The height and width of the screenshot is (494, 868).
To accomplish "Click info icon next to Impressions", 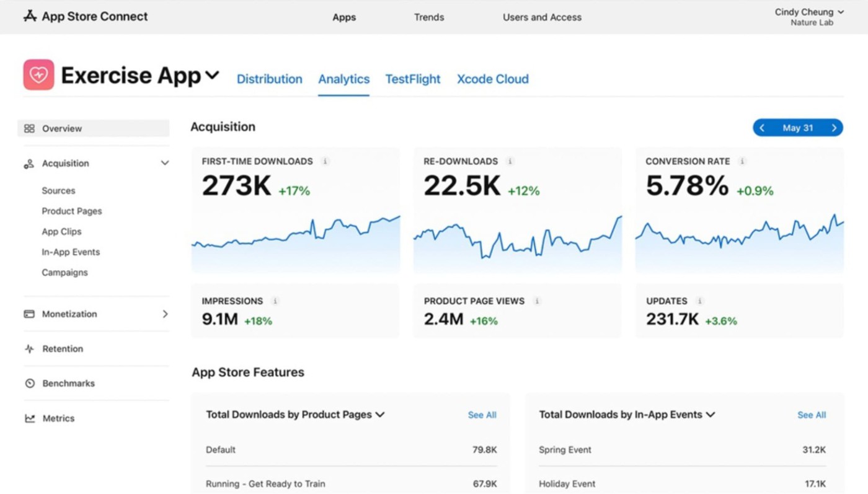I will (x=275, y=301).
